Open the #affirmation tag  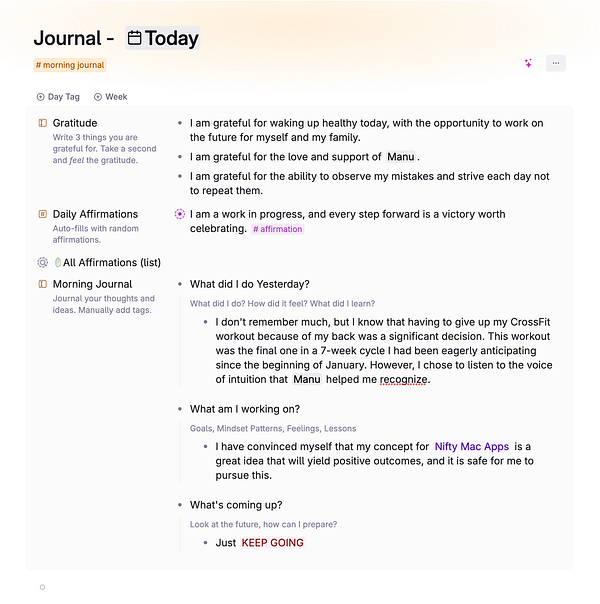pyautogui.click(x=278, y=229)
